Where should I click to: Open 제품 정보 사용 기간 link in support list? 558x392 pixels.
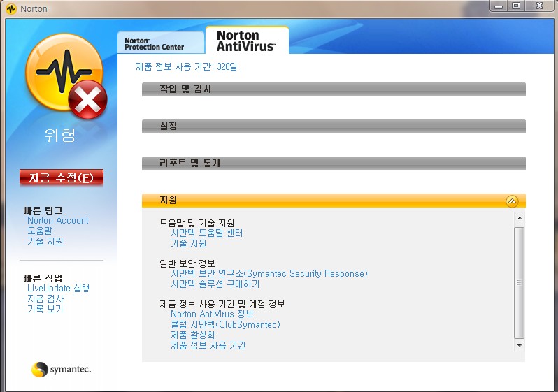pos(208,345)
